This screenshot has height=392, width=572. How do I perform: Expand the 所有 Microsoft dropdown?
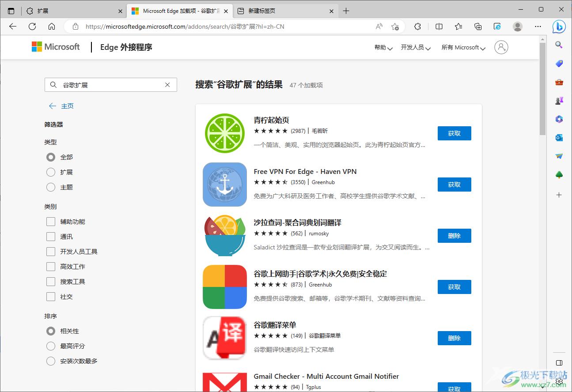click(x=463, y=47)
